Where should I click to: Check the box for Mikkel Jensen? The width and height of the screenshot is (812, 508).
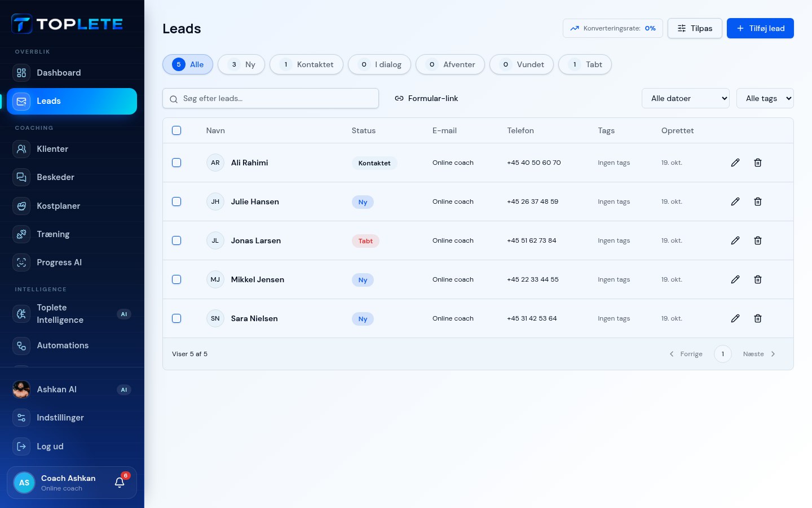[x=176, y=279]
